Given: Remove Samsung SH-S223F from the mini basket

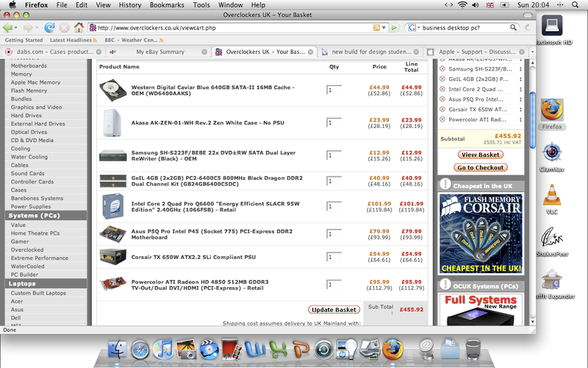Looking at the screenshot, I should pyautogui.click(x=442, y=68).
